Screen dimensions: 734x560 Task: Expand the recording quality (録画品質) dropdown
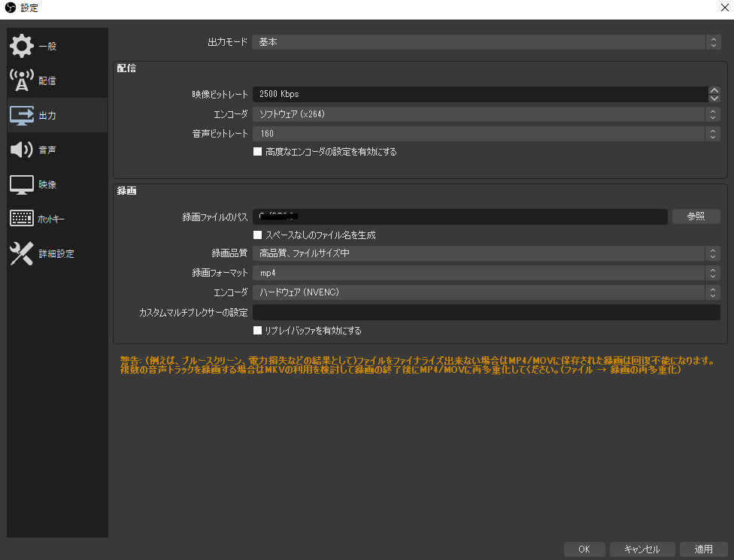click(486, 253)
